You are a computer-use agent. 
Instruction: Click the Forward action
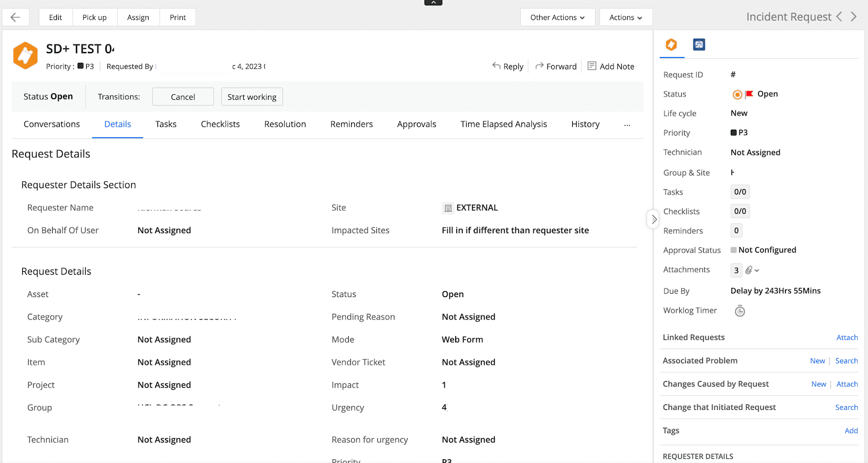[556, 66]
